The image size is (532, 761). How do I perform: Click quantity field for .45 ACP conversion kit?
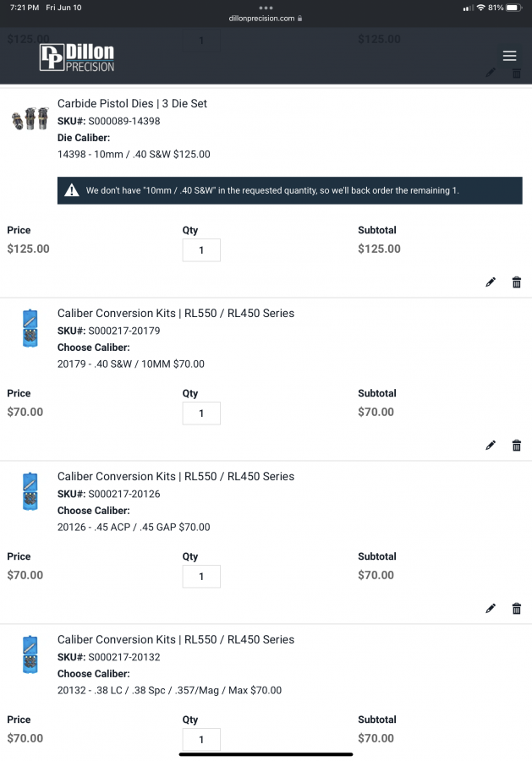click(201, 577)
